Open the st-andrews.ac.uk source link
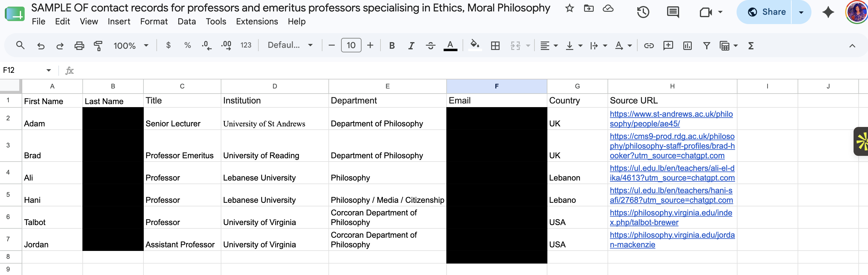868x275 pixels. click(671, 119)
